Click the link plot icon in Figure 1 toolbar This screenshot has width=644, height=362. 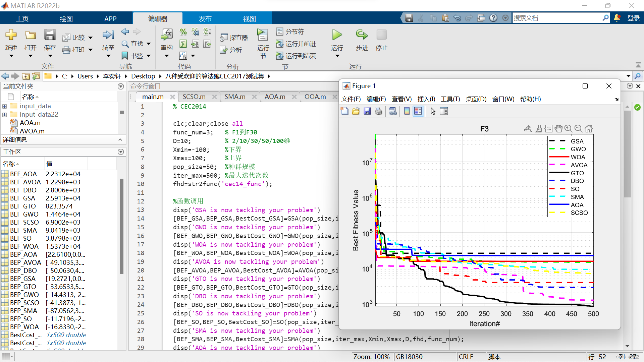pos(392,111)
